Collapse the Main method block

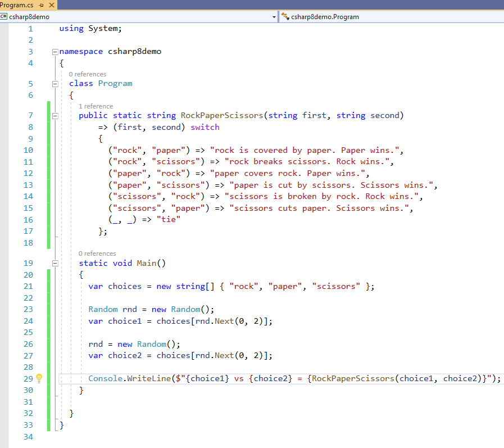coord(55,264)
